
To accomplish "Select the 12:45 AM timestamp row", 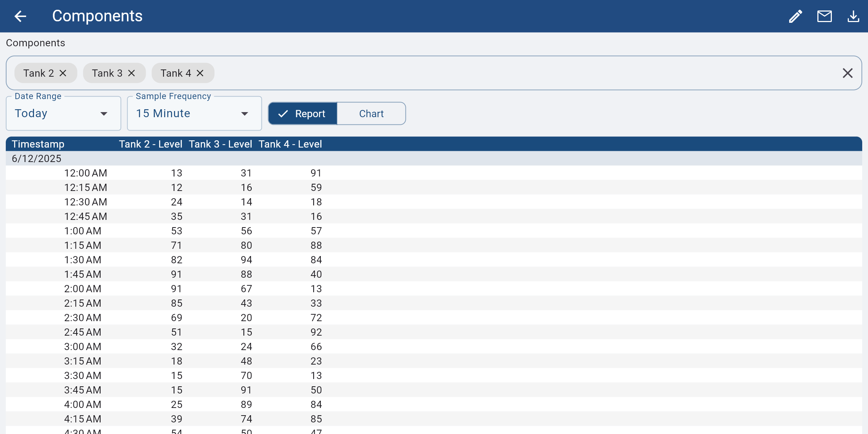I will point(434,216).
